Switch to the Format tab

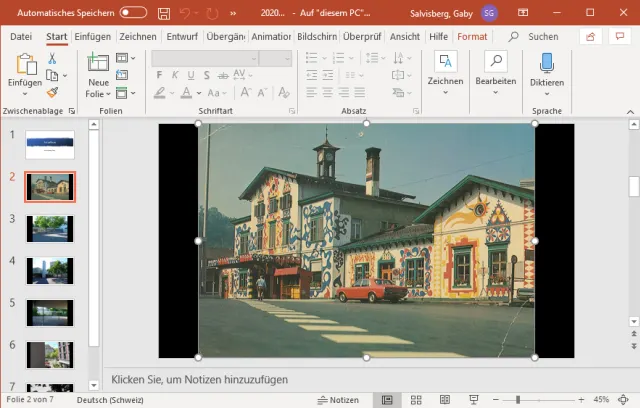[x=472, y=36]
